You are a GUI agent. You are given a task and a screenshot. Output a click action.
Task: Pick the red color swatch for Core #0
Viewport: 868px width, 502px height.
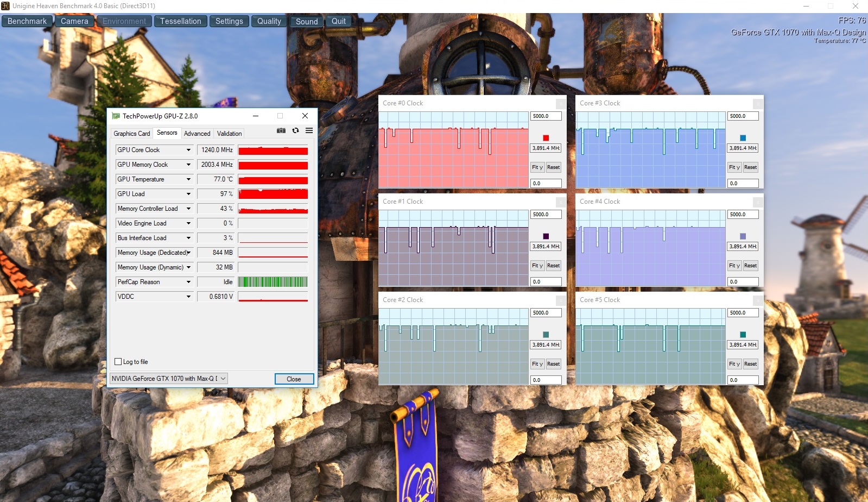click(546, 138)
